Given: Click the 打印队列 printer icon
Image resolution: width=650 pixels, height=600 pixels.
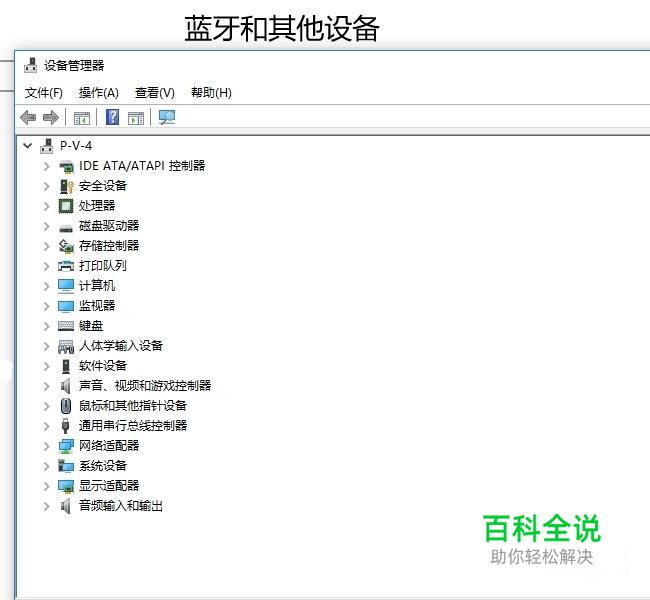Looking at the screenshot, I should click(x=66, y=266).
